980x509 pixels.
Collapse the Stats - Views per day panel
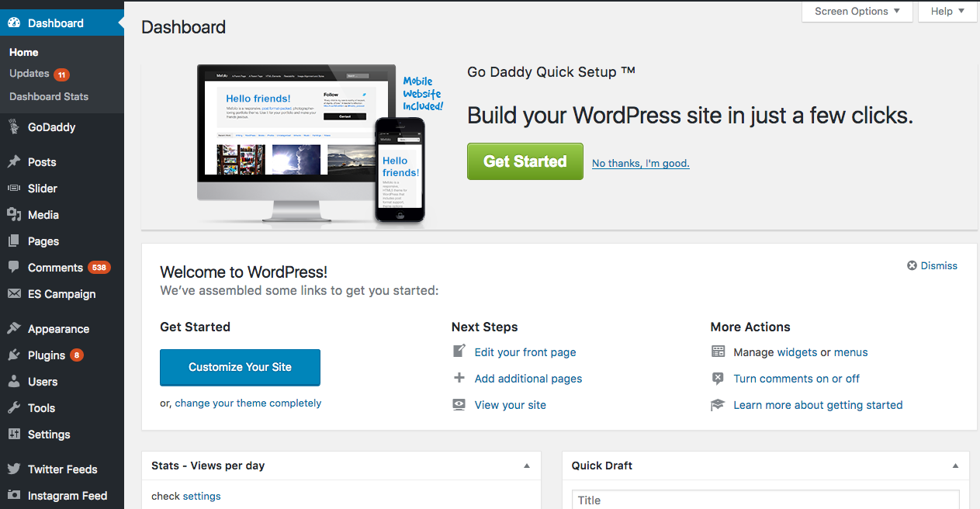pyautogui.click(x=527, y=466)
